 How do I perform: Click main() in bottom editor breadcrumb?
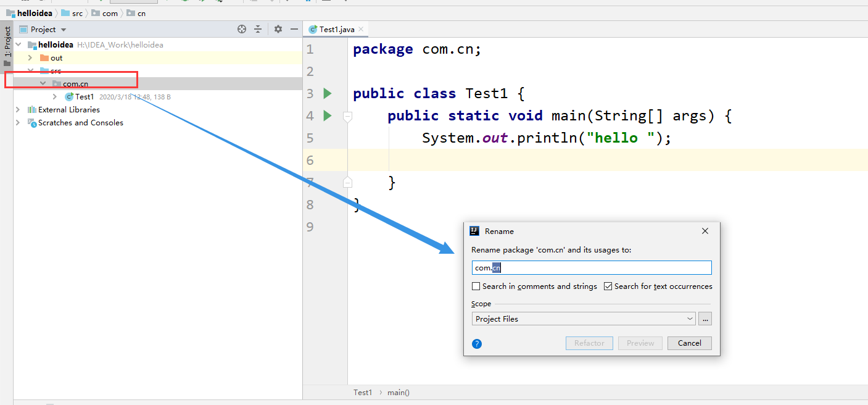pos(399,393)
